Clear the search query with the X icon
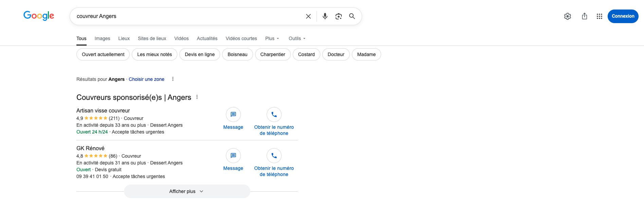Screen dimensions: 644x210 (308, 16)
